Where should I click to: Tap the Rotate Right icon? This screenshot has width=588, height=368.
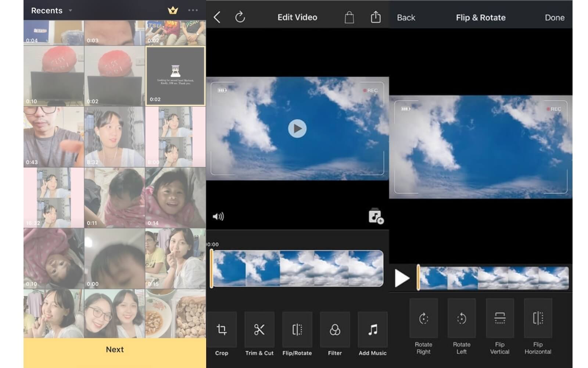(423, 319)
